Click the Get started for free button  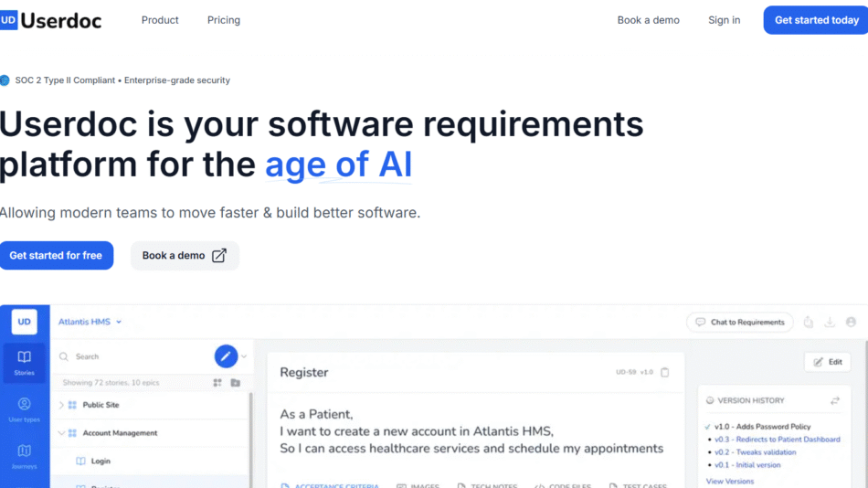tap(56, 256)
